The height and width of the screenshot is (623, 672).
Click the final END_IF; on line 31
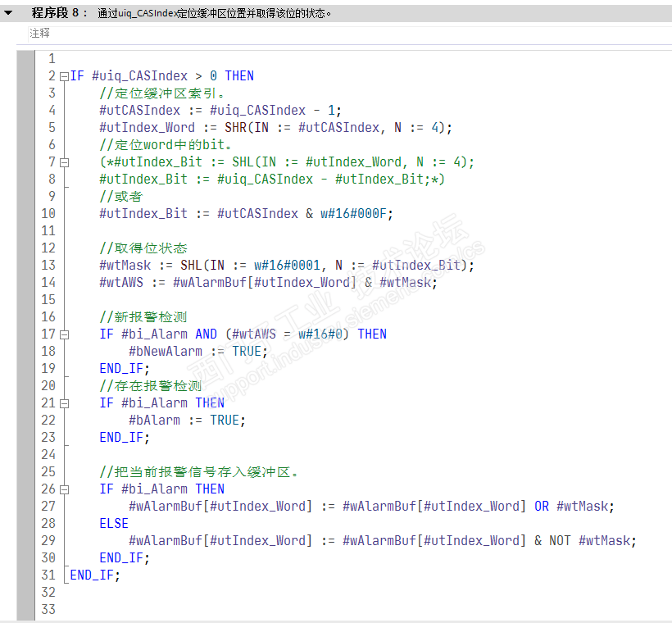95,575
